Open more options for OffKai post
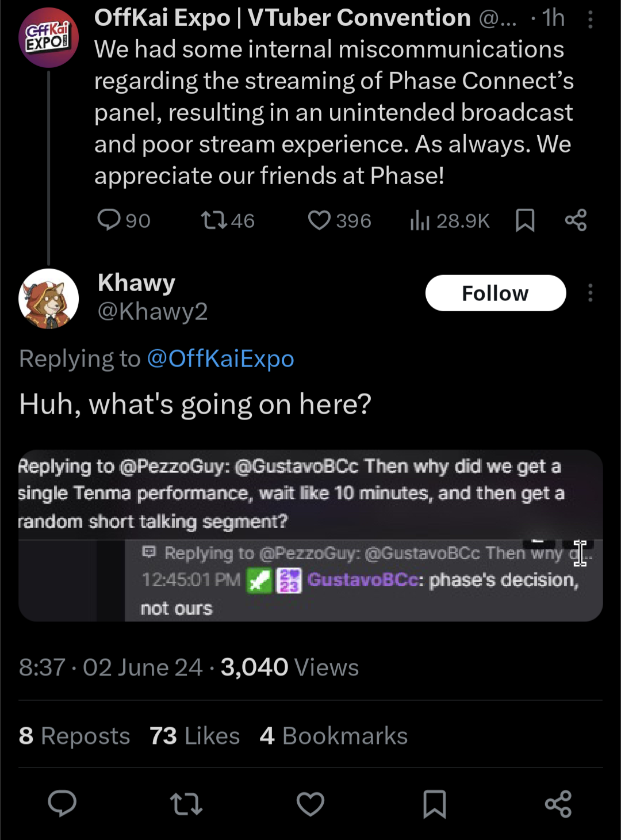The image size is (621, 840). (x=590, y=20)
